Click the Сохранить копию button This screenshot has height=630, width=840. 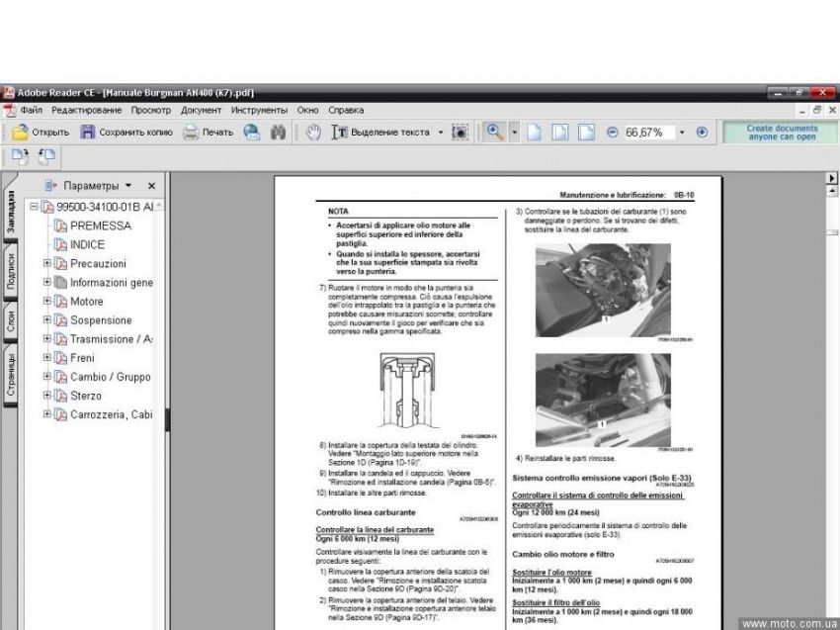(x=126, y=132)
